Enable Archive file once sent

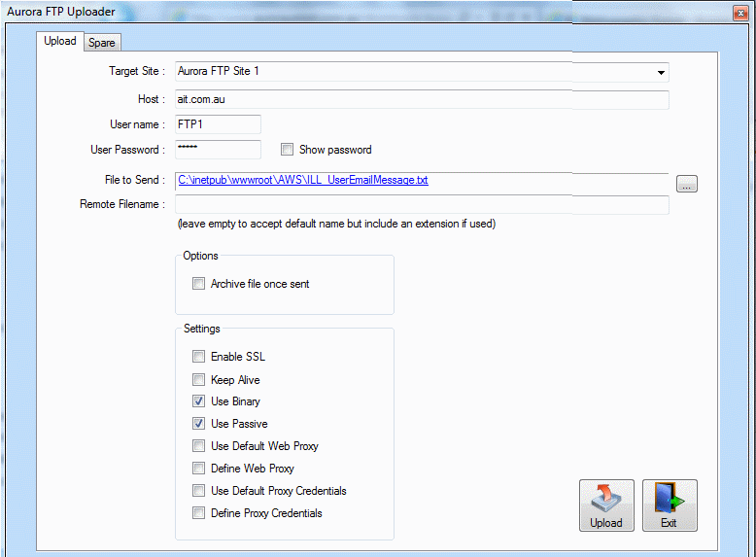(198, 284)
